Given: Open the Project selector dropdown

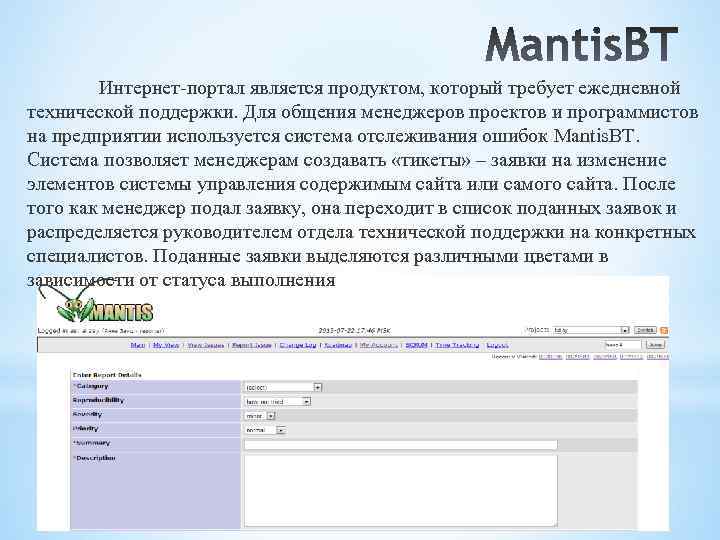Looking at the screenshot, I should pyautogui.click(x=591, y=330).
